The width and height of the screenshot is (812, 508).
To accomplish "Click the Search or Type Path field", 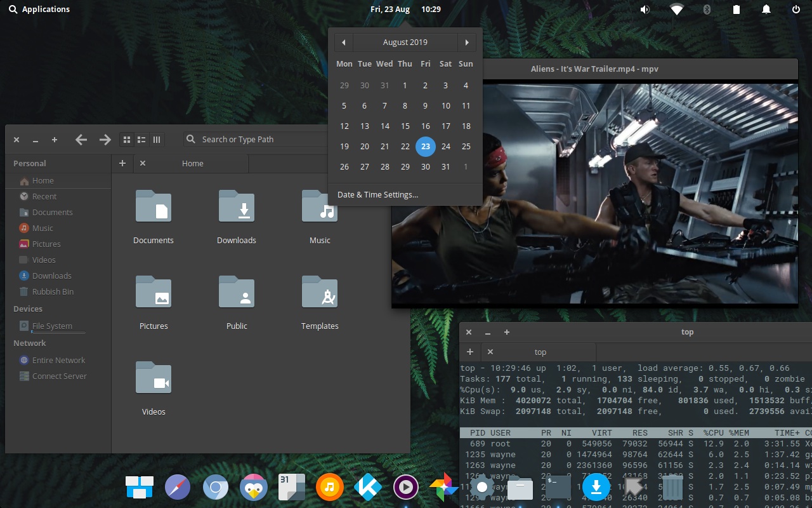I will pyautogui.click(x=254, y=140).
